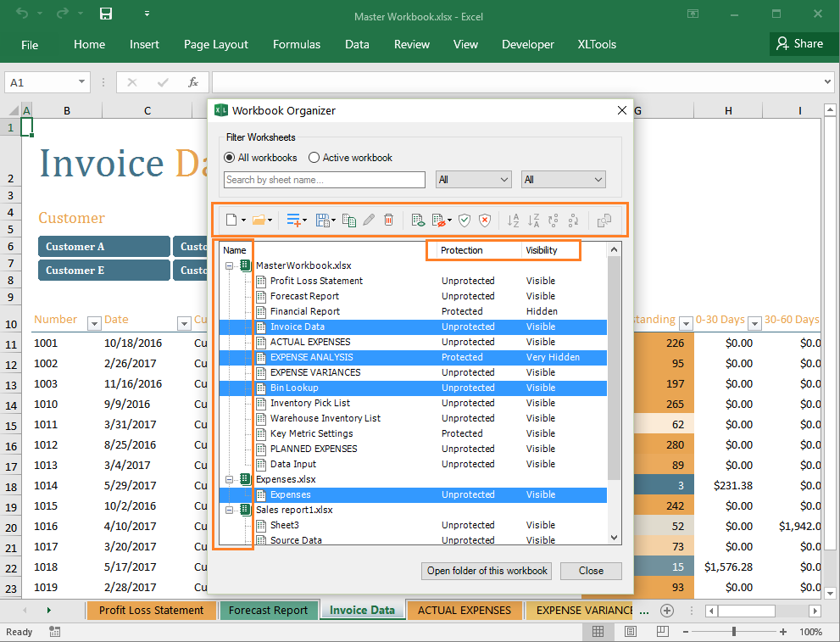Open the XLTools ribbon tab
Image resolution: width=840 pixels, height=642 pixels.
pos(596,44)
